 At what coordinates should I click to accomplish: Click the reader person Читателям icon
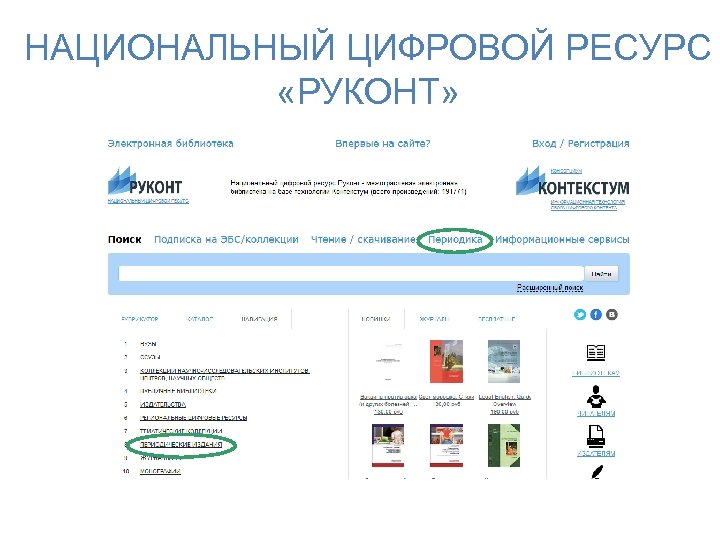click(596, 396)
